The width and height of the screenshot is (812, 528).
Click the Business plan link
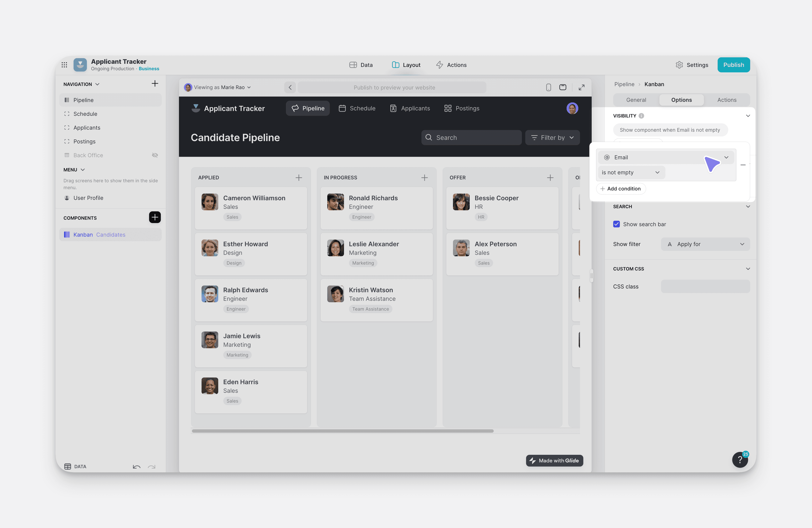(x=149, y=69)
